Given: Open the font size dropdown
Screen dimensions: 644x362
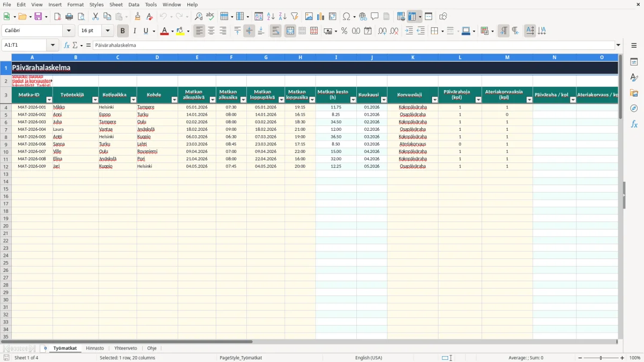Looking at the screenshot, I should (x=107, y=31).
